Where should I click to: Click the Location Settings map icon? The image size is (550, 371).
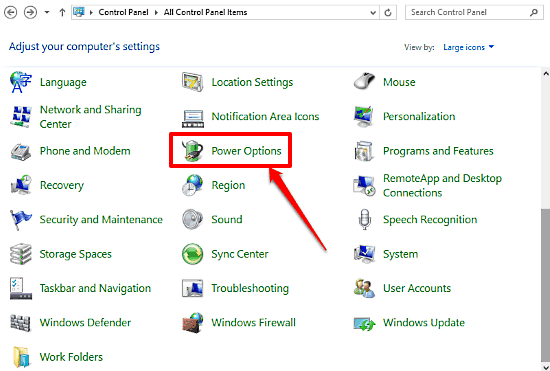pos(193,82)
